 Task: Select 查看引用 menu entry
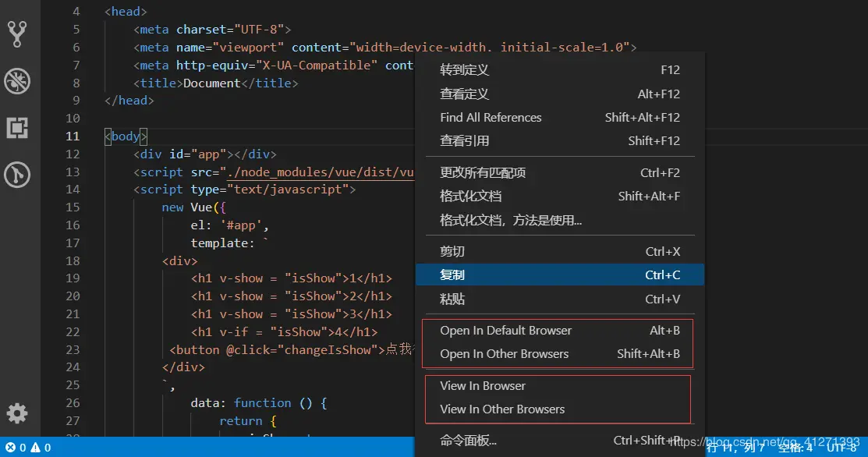[x=560, y=140]
